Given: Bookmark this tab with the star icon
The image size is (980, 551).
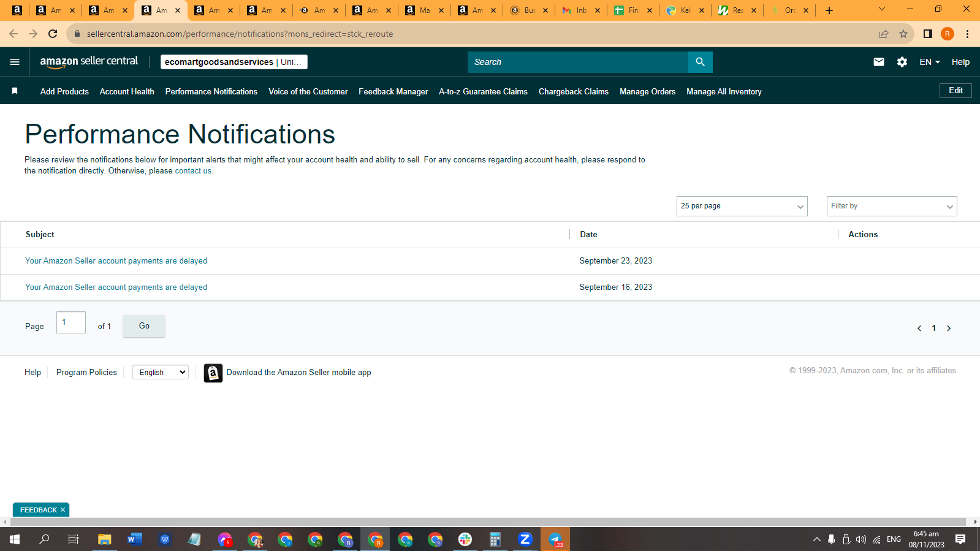Looking at the screenshot, I should tap(903, 34).
